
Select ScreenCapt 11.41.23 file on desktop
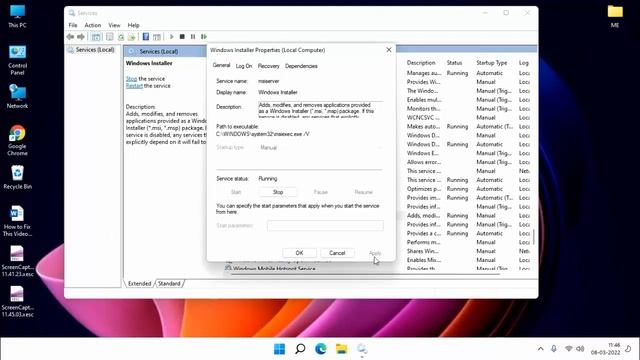coord(17,261)
